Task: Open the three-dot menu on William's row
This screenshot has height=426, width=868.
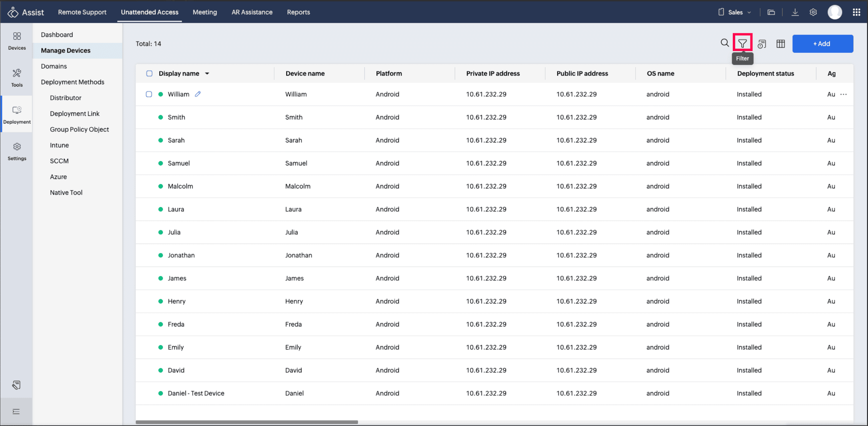Action: [843, 94]
